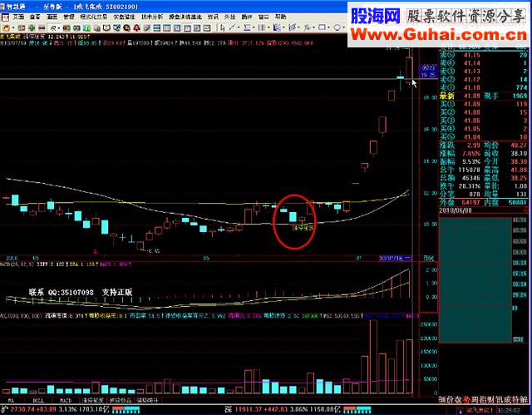Click the green bar chart toolbar icon
532x415 pixels.
86,27
